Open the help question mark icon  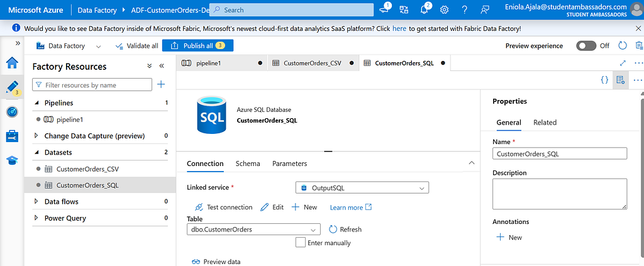(465, 10)
